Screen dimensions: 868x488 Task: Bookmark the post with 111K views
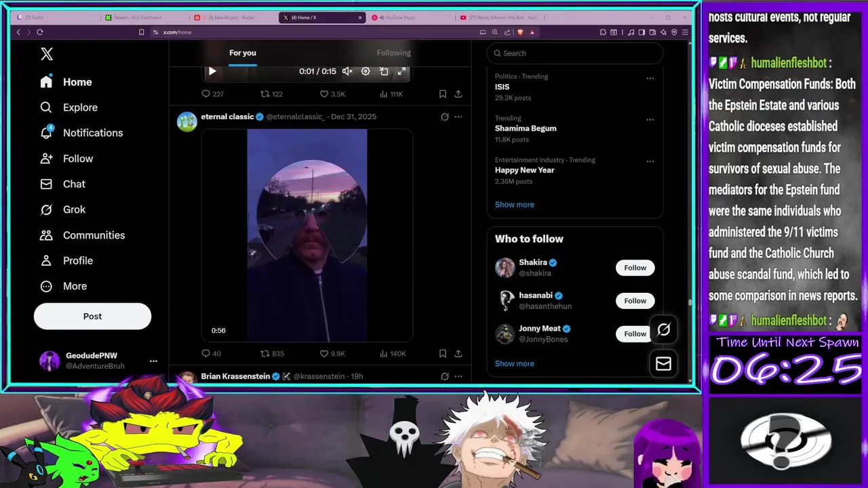pos(442,94)
